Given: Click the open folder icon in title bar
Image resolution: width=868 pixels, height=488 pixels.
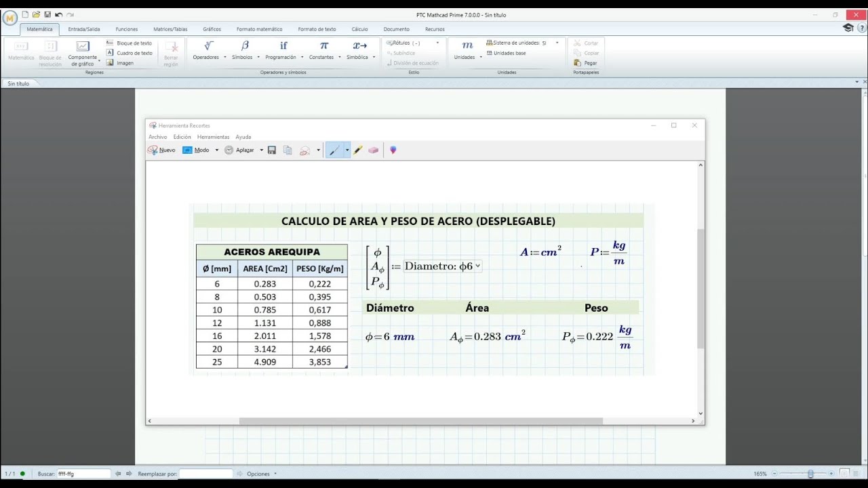Looking at the screenshot, I should click(36, 14).
